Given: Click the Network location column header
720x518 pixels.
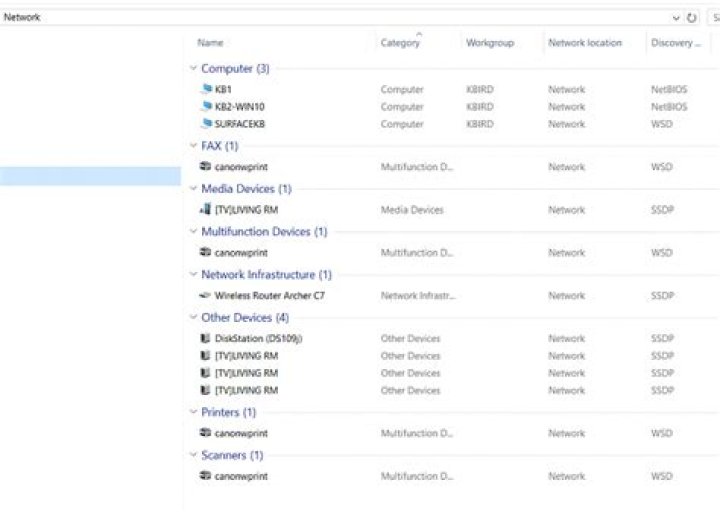Looking at the screenshot, I should (584, 43).
